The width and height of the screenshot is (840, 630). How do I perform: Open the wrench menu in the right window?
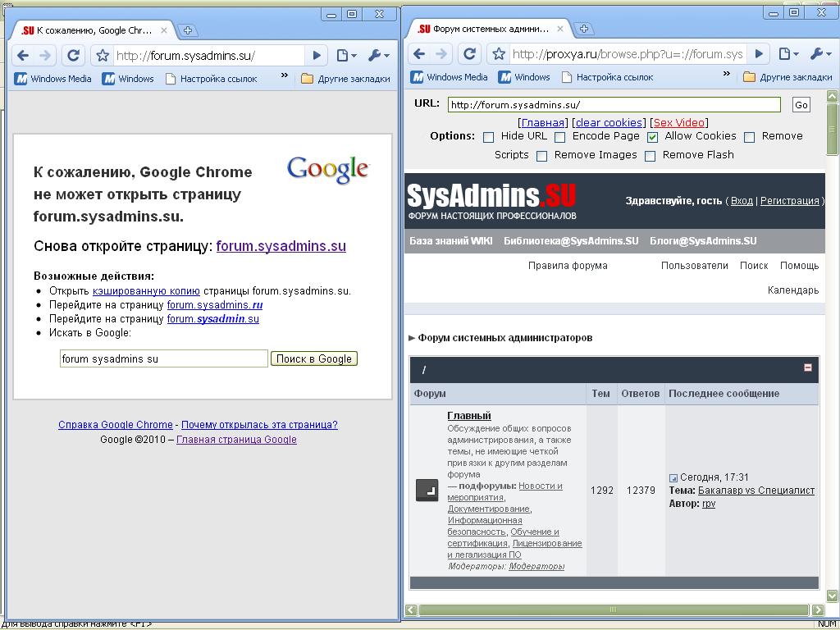(821, 53)
